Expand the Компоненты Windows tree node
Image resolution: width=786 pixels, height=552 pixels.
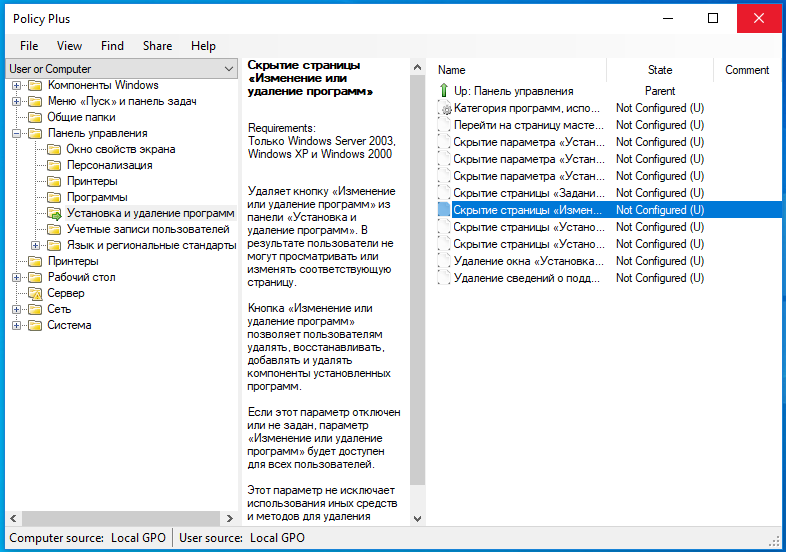coord(17,86)
